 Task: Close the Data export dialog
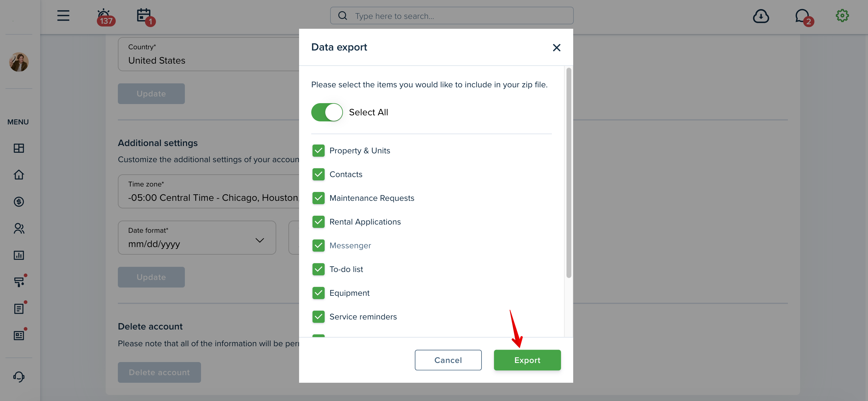(556, 47)
